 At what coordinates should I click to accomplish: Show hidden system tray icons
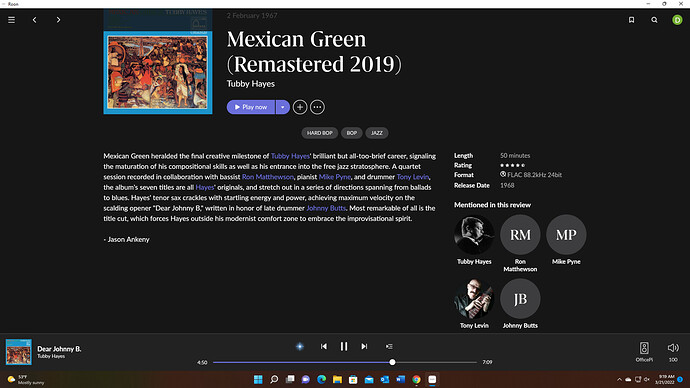click(x=619, y=380)
